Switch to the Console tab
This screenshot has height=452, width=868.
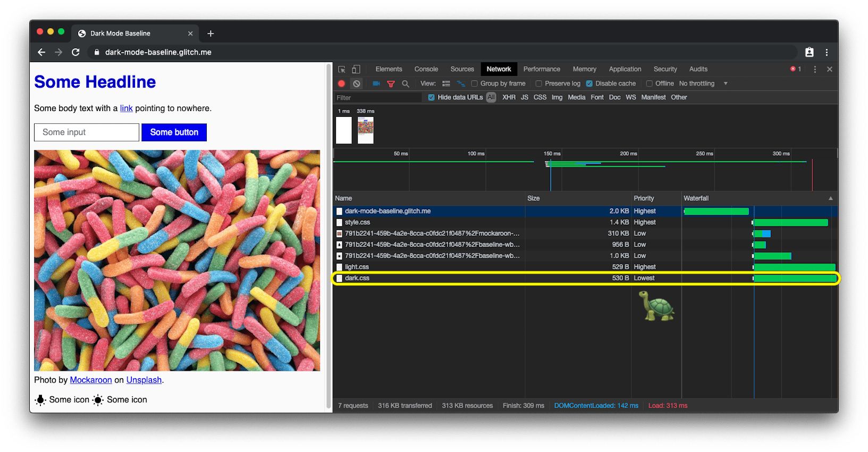426,69
